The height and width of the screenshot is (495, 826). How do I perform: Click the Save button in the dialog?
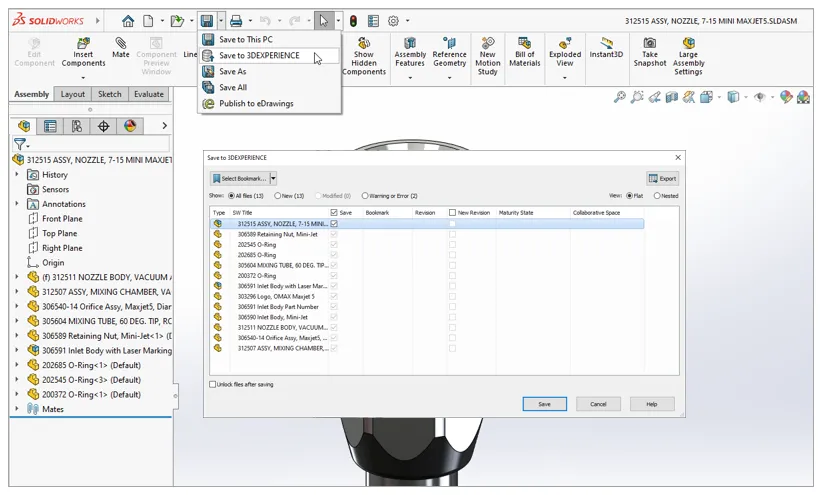(x=544, y=404)
